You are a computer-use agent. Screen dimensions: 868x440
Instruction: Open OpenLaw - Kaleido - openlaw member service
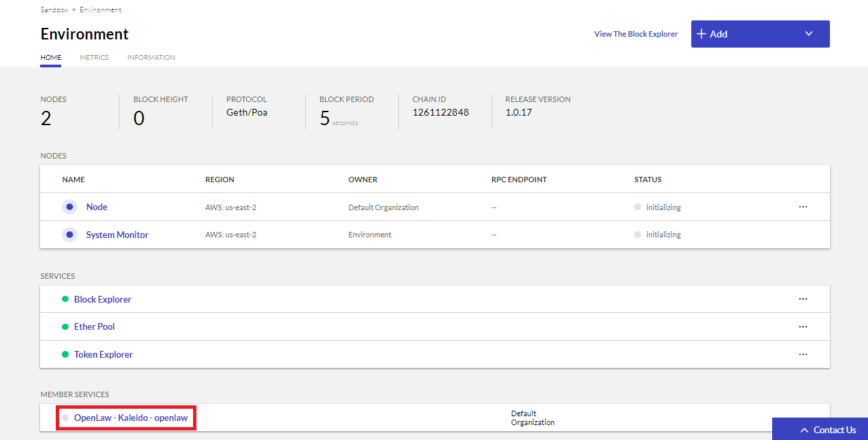click(131, 418)
